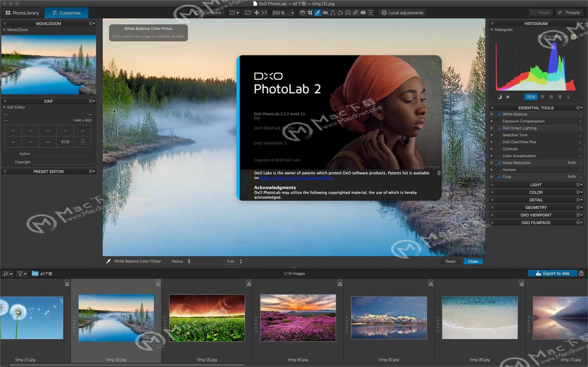Click the Reset button beside Close

click(x=450, y=261)
